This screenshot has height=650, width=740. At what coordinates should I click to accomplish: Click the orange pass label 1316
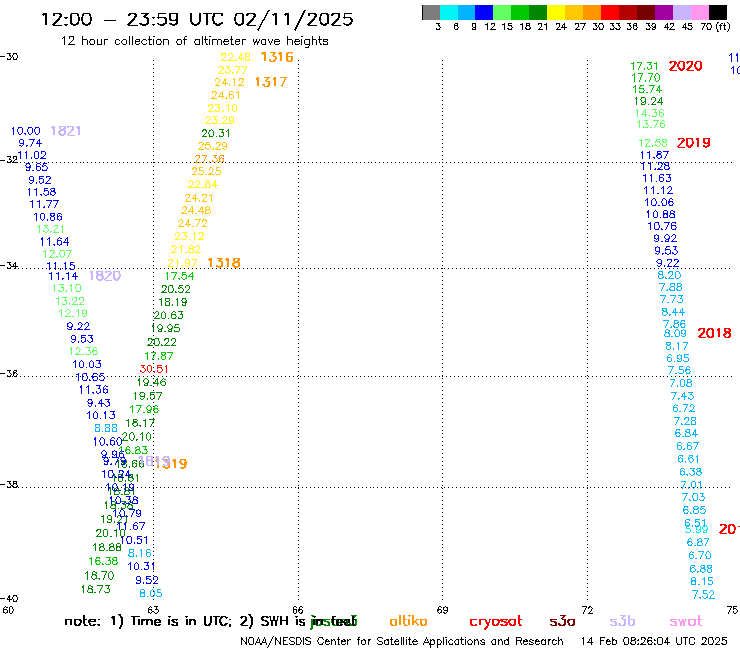coord(277,57)
